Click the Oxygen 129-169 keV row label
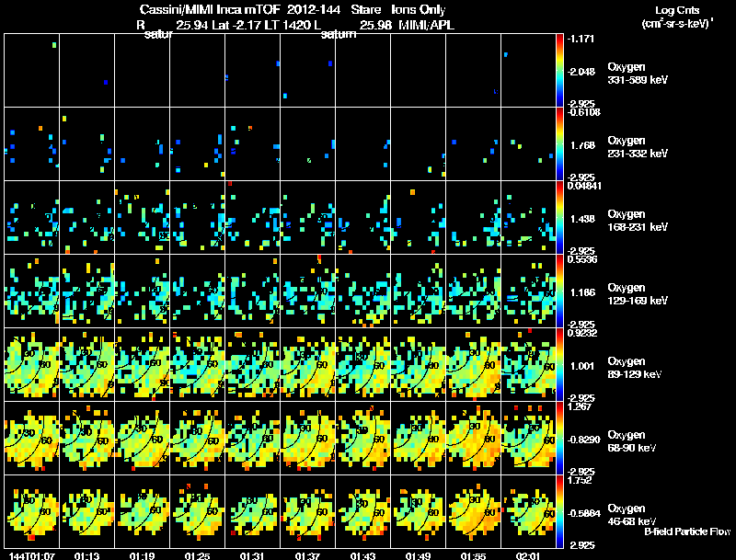This screenshot has height=560, width=736. (638, 294)
